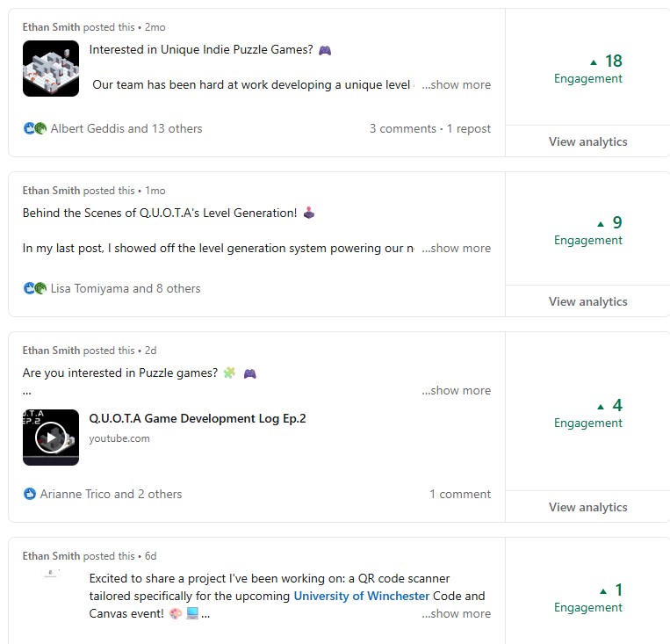Expand the QR code scanner post text
Screen dimensions: 670x644
[x=456, y=614]
